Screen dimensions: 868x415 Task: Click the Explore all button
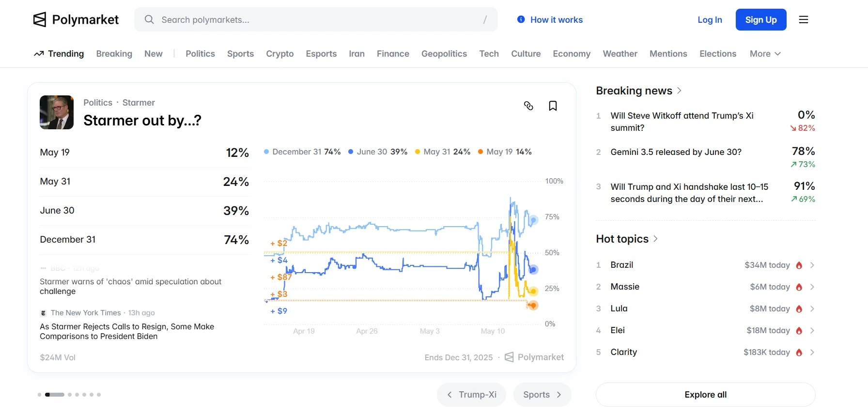(706, 395)
